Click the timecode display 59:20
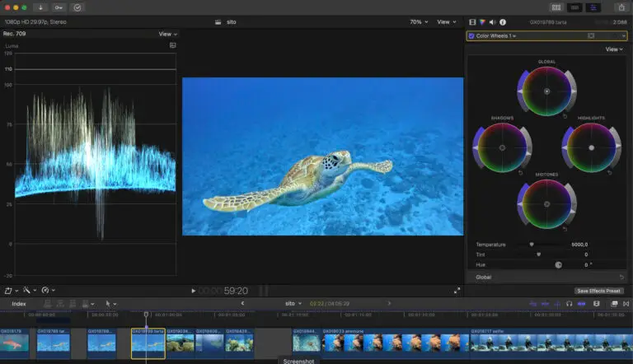Viewport: 633px width, 364px height. 236,291
